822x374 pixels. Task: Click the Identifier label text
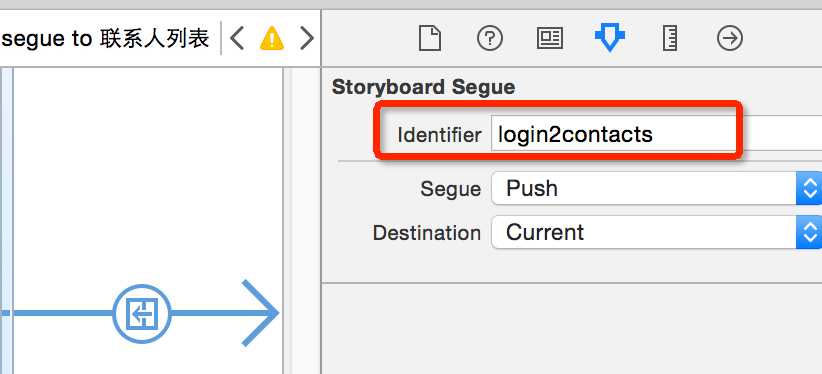[439, 135]
